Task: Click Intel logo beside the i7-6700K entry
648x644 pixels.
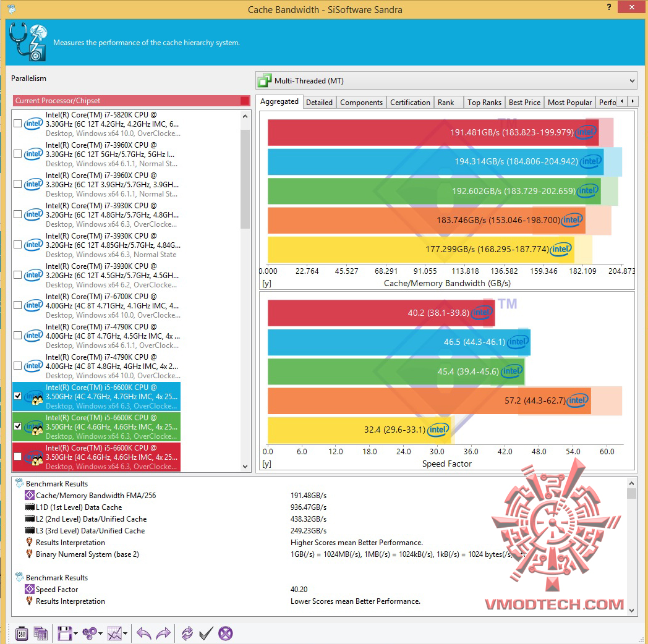Action: point(33,305)
